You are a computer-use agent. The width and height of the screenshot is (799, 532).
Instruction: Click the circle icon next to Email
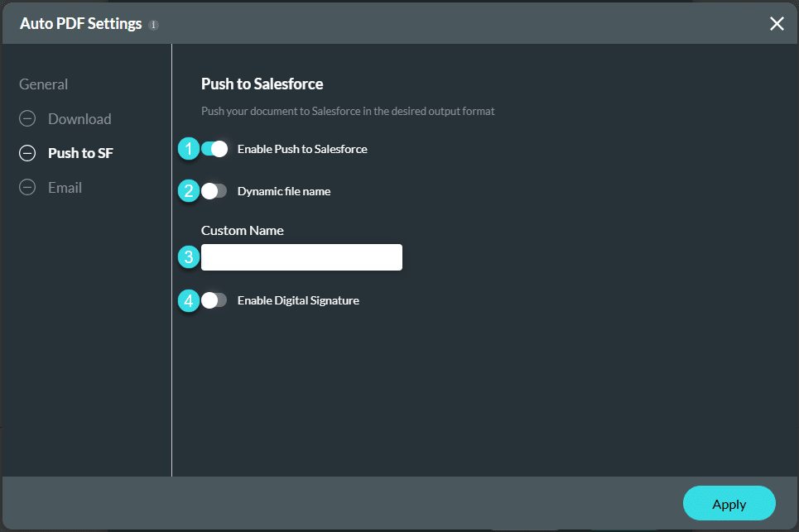[27, 187]
